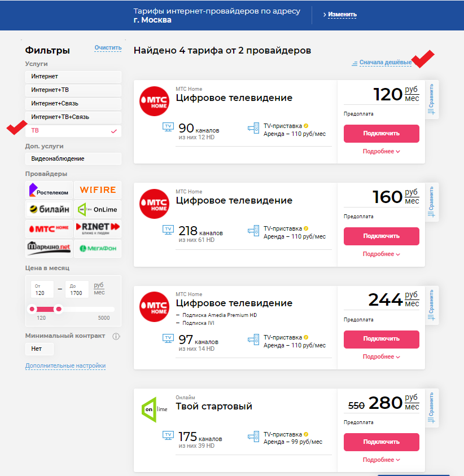This screenshot has width=464, height=476.
Task: Click the Ростелеком provider logo
Action: click(49, 190)
